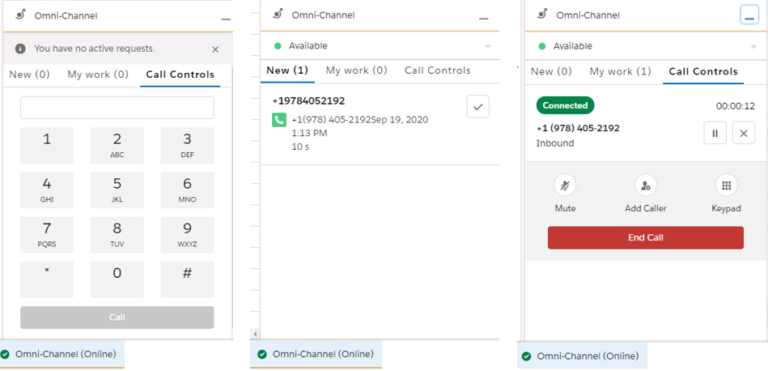Dial digit 7 PQRS on the keypad
The image size is (768, 371).
point(47,235)
